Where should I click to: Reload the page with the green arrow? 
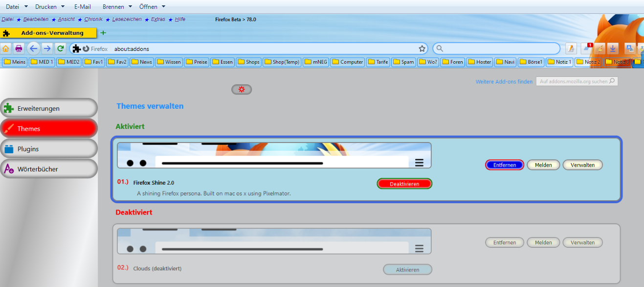[61, 48]
